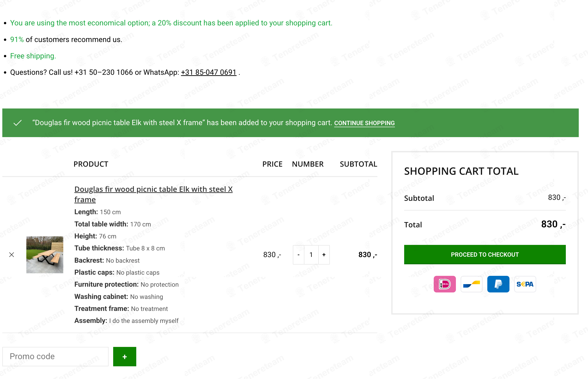Open the Douglas fir picnic table product link
Screen dimensions: 588x379
pos(153,194)
